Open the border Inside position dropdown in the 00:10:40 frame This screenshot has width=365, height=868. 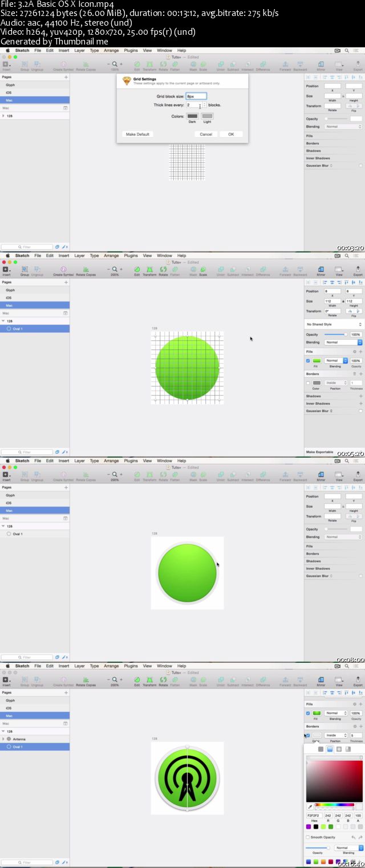coord(336,735)
